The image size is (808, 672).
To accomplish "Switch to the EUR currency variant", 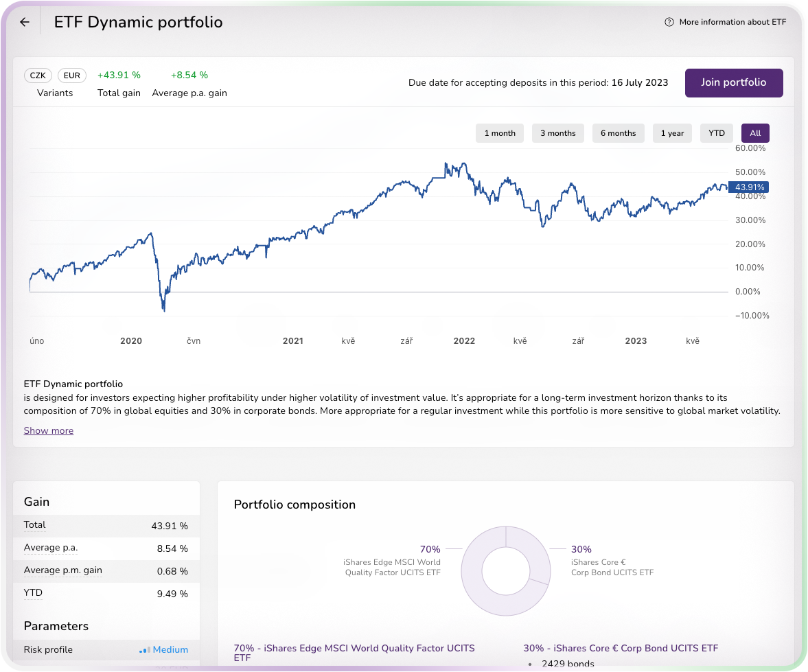I will [x=71, y=76].
